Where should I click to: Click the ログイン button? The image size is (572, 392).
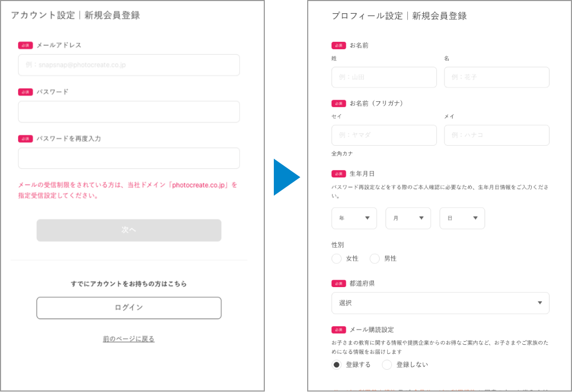click(129, 308)
